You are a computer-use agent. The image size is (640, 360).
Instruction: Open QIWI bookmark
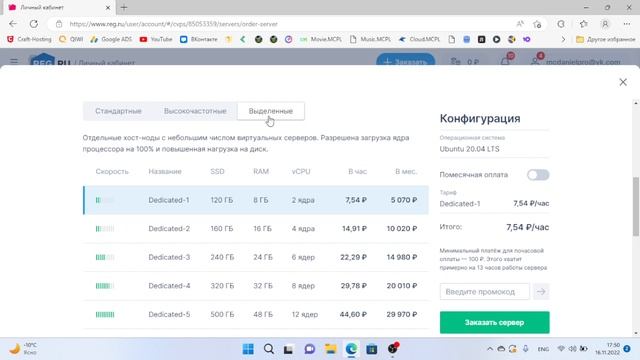pyautogui.click(x=71, y=39)
